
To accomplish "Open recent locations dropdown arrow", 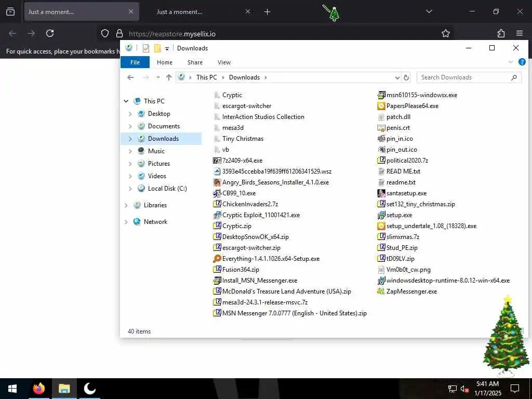I will (158, 77).
